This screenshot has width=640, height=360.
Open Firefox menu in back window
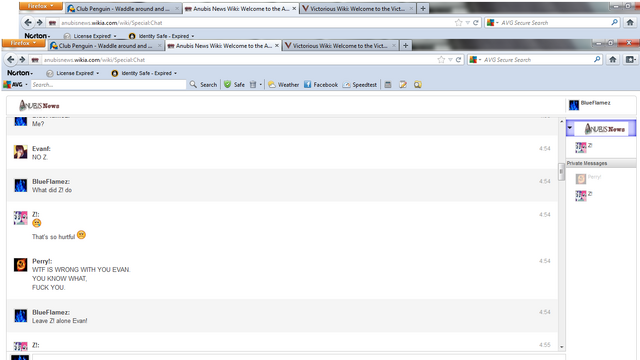[x=40, y=6]
